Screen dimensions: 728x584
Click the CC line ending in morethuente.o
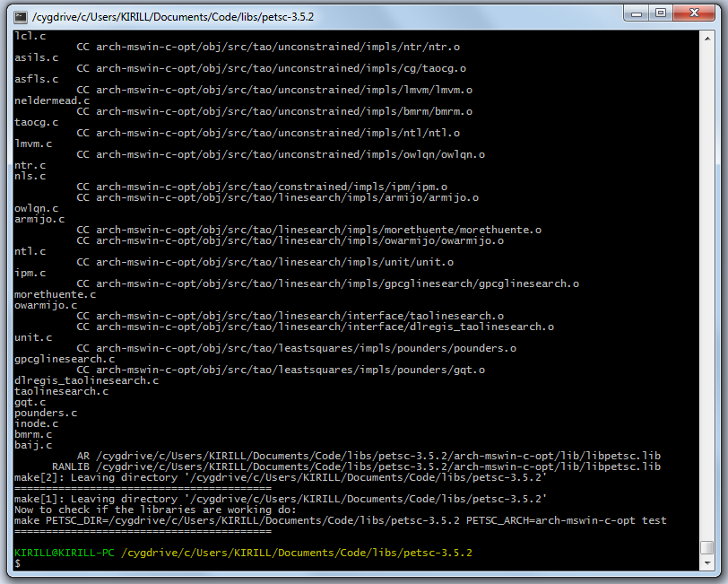click(309, 230)
